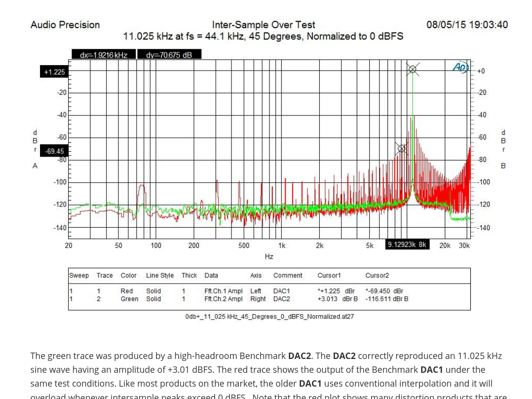Click the Cursor2 column header
Screen dimensions: 532x399
click(377, 276)
